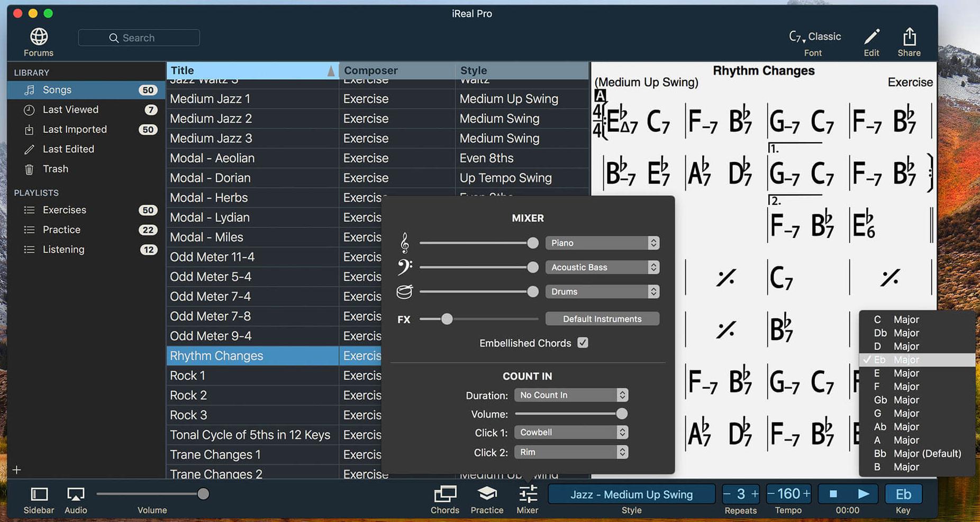Image resolution: width=980 pixels, height=522 pixels.
Task: Click the treble clef mixer icon
Action: [x=404, y=243]
